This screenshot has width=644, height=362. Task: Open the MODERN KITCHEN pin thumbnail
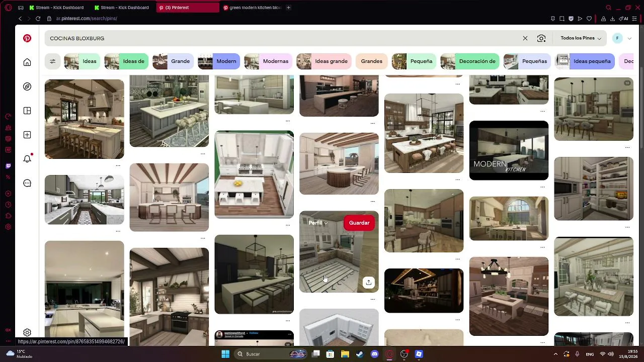509,150
